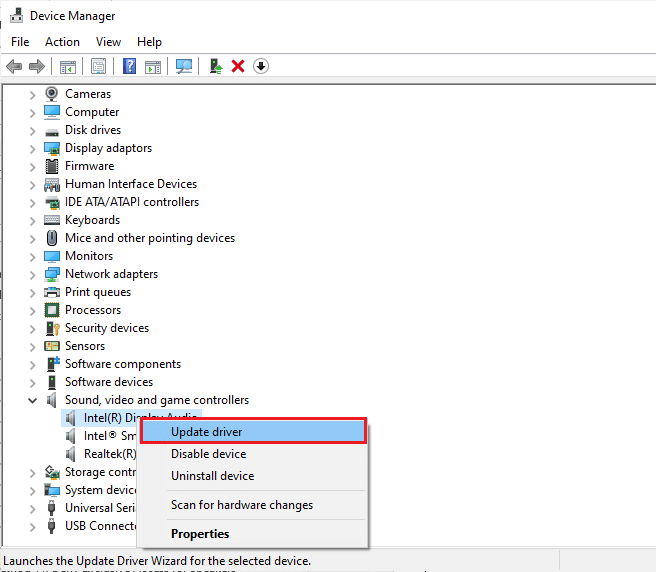
Task: Click the Disk drives icon
Action: (x=51, y=131)
